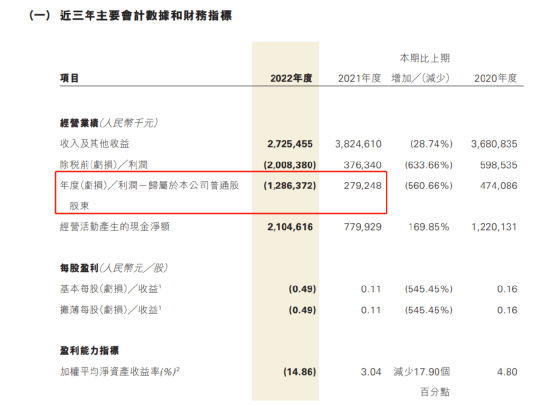Image resolution: width=550 pixels, height=406 pixels.
Task: Select the 項目 column header
Action: (x=69, y=78)
